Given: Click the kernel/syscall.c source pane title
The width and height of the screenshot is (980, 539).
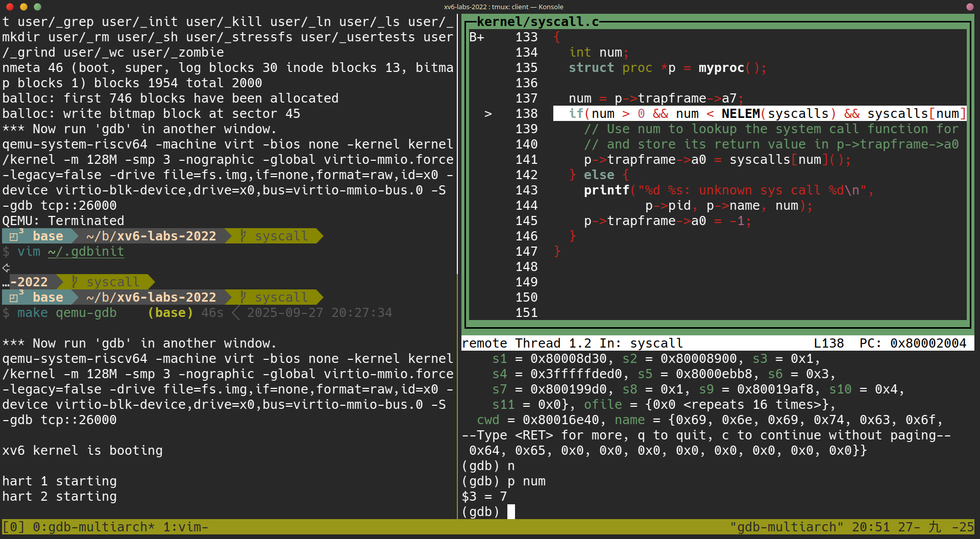Looking at the screenshot, I should (537, 22).
